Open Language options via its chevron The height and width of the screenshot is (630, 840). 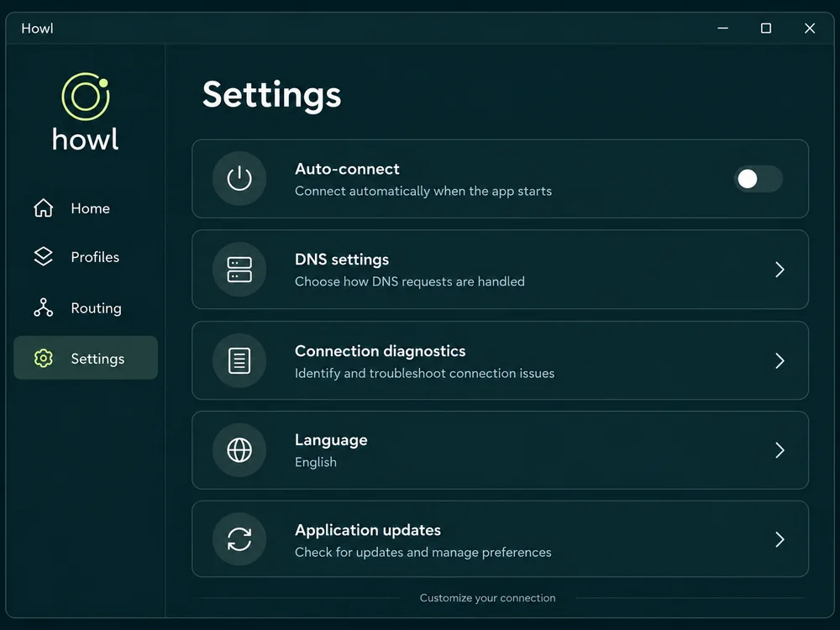point(780,450)
